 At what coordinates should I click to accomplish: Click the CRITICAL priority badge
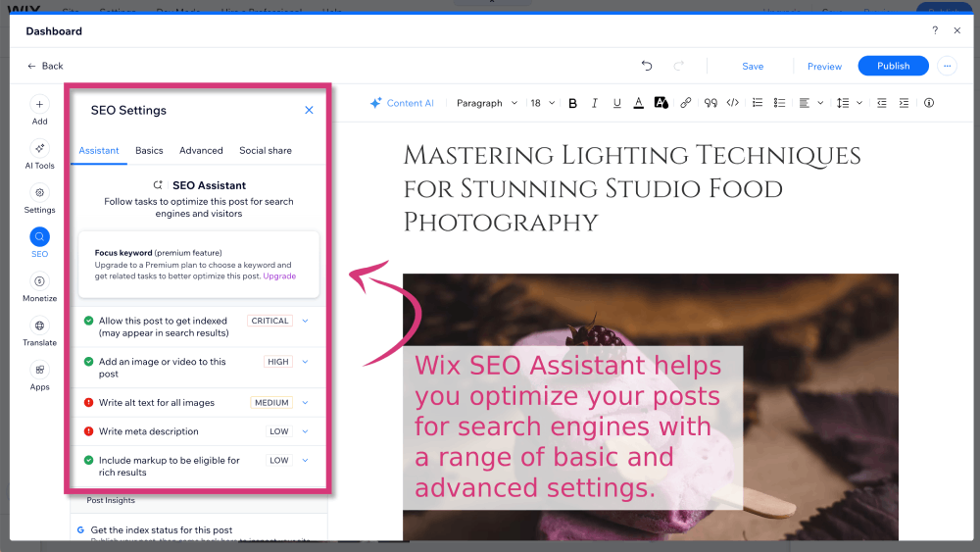270,321
